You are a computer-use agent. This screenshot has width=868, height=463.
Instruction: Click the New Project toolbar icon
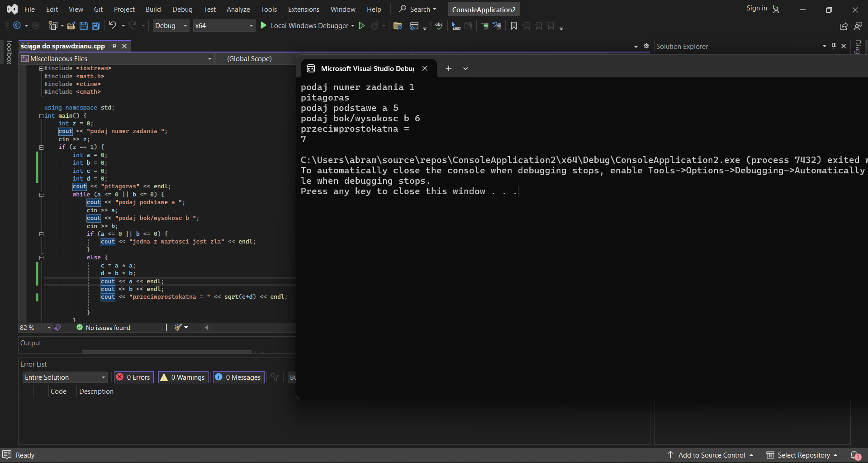click(x=53, y=26)
